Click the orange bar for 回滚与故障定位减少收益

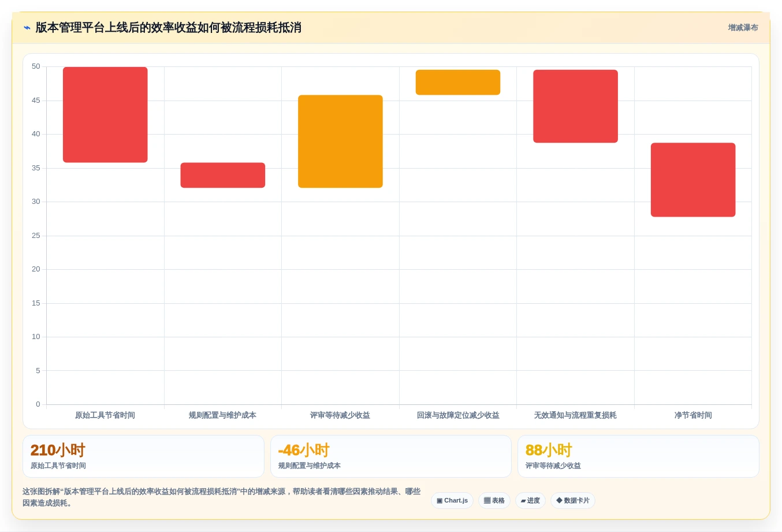tap(458, 82)
